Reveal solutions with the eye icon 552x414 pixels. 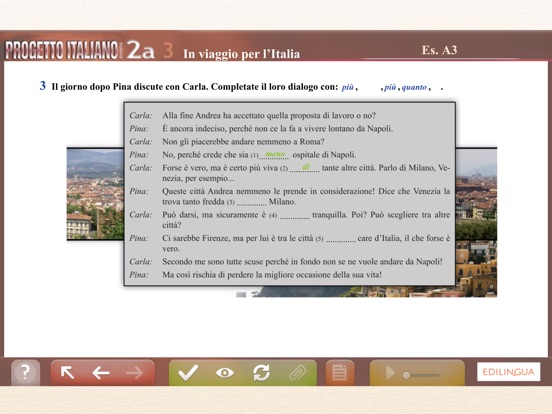coord(225,373)
